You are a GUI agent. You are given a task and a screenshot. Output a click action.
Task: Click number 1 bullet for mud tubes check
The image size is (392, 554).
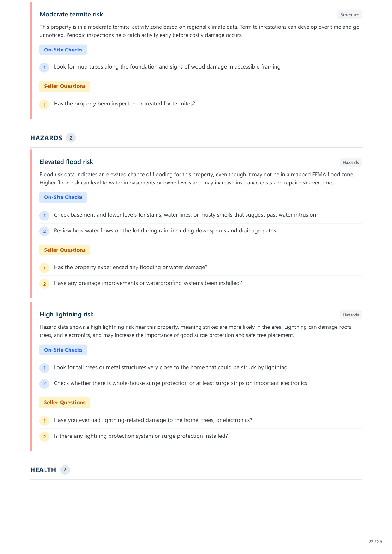click(45, 68)
